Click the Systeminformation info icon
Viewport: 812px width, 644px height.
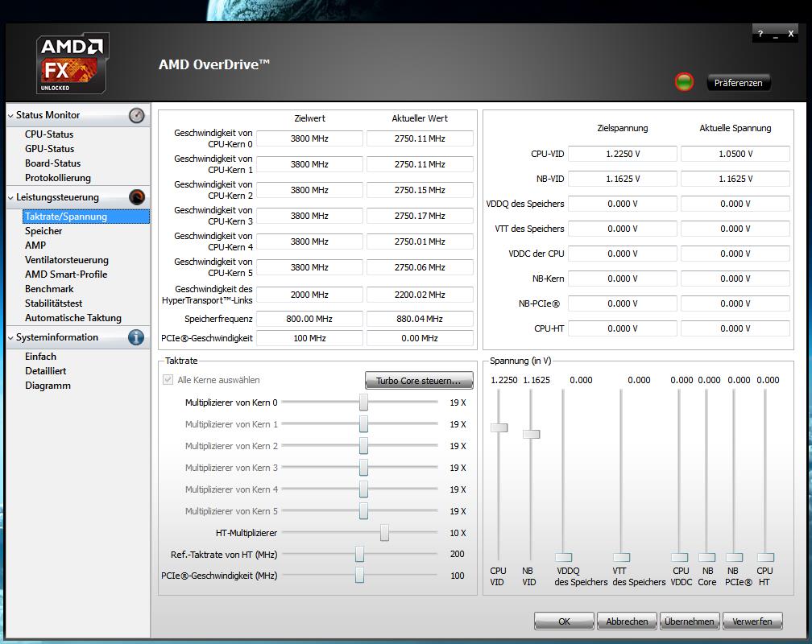[136, 337]
